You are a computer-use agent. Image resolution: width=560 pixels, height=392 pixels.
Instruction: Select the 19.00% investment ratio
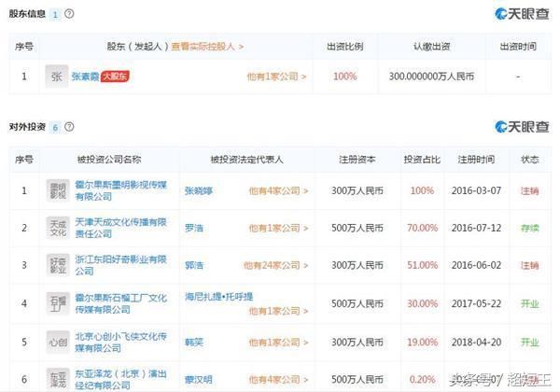point(422,342)
